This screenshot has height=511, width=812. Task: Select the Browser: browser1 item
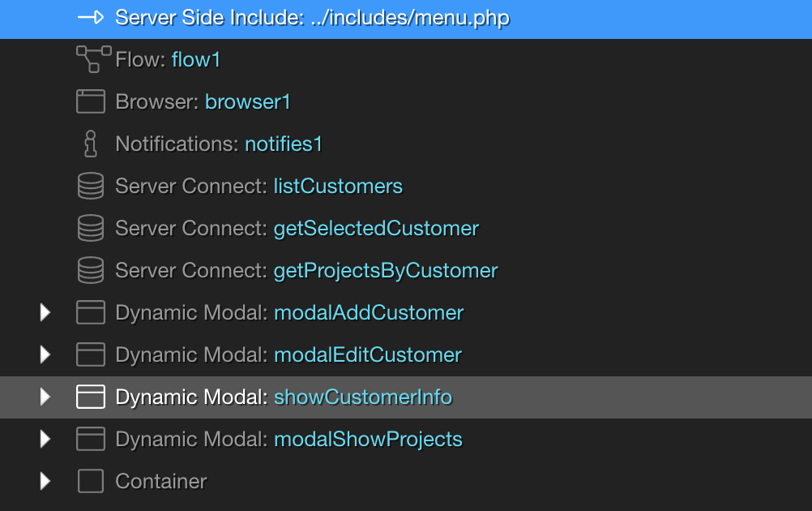point(203,101)
